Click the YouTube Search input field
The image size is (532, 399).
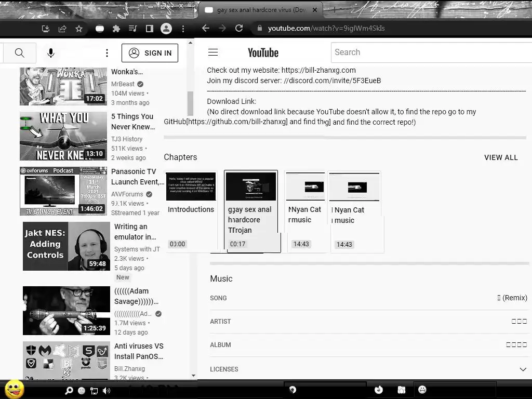(x=431, y=52)
